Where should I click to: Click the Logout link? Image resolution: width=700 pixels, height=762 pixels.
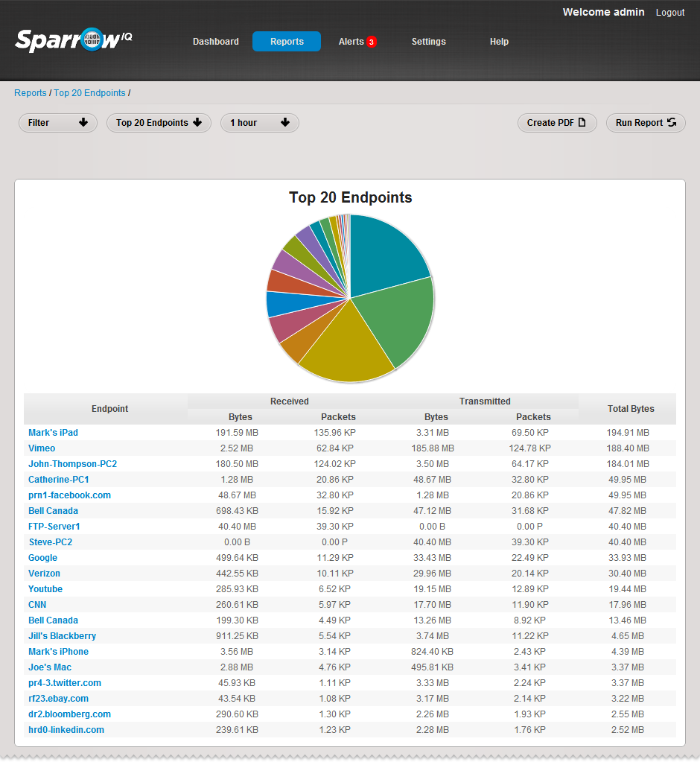click(x=670, y=13)
